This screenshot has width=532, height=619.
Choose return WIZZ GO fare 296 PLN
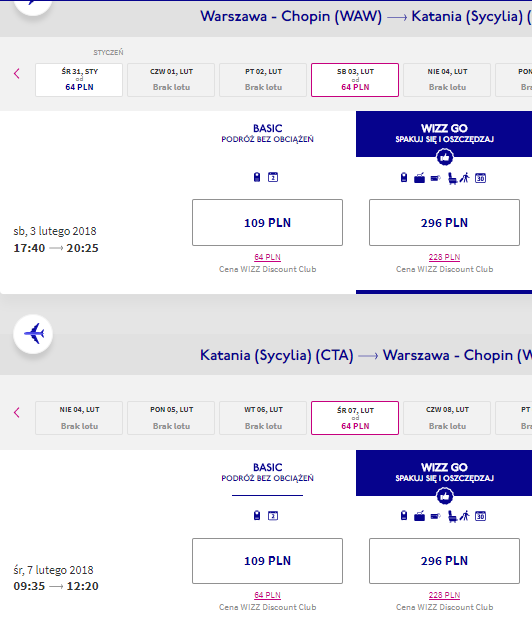click(x=444, y=561)
